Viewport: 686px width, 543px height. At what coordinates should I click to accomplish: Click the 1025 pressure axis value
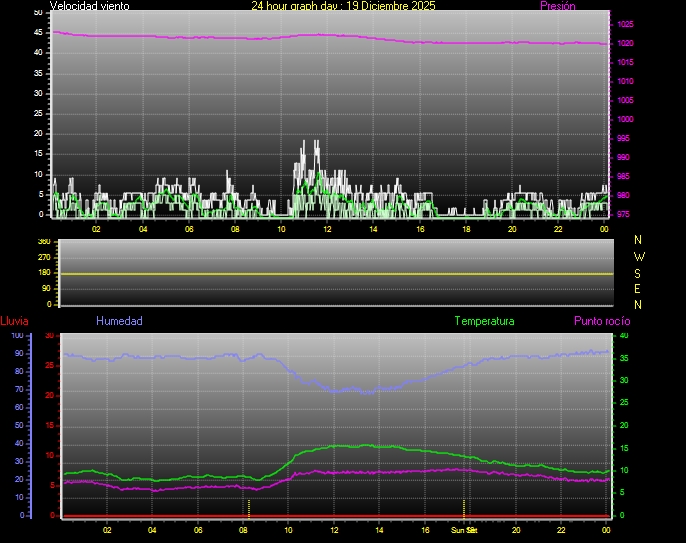624,24
